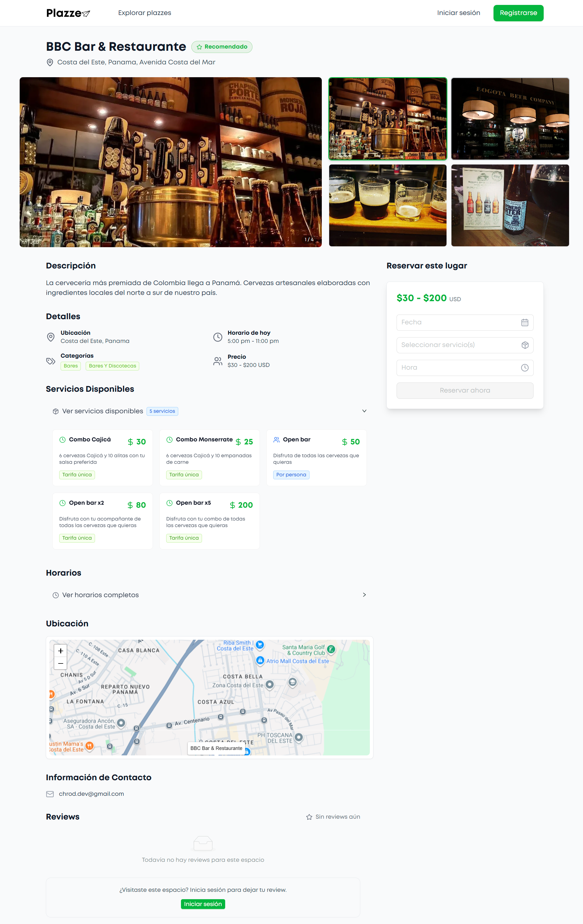Select the Combo Monserrate service card
583x924 pixels.
[210, 458]
